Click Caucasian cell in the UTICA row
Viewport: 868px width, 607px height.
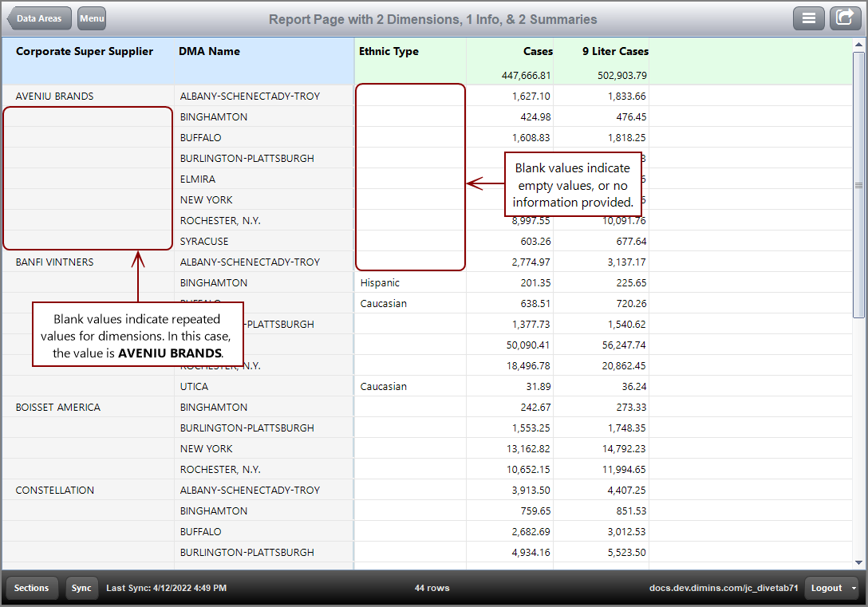tap(384, 387)
